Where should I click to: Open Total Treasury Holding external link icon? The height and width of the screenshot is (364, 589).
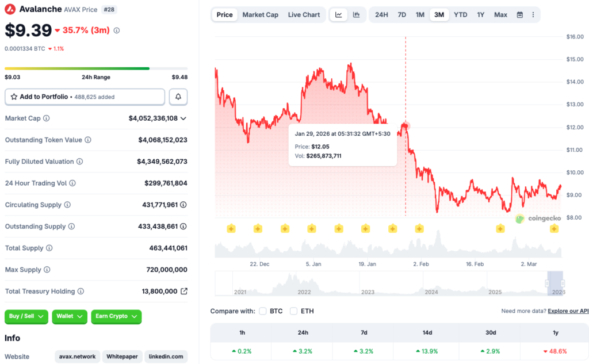(x=184, y=292)
